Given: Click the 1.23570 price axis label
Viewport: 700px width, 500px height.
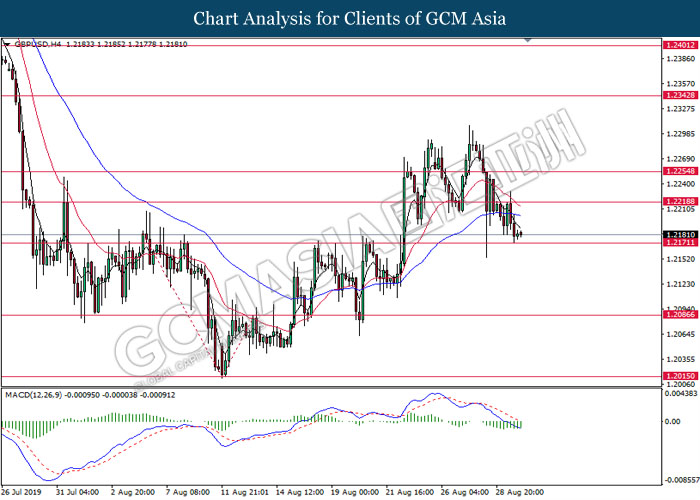Looking at the screenshot, I should tap(681, 84).
